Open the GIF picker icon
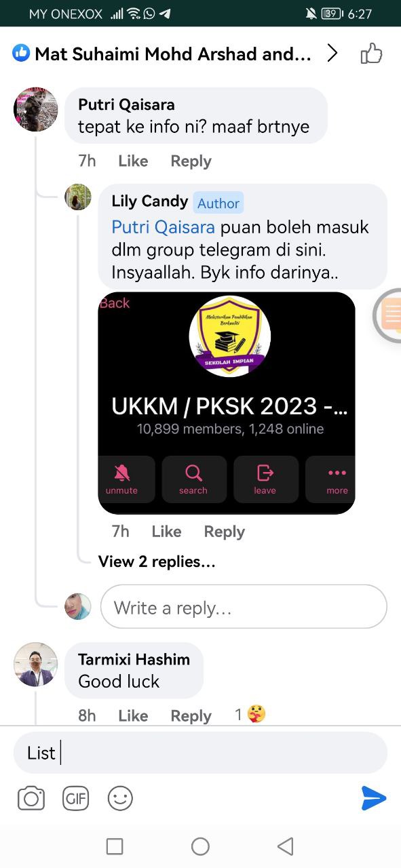 coord(76,799)
